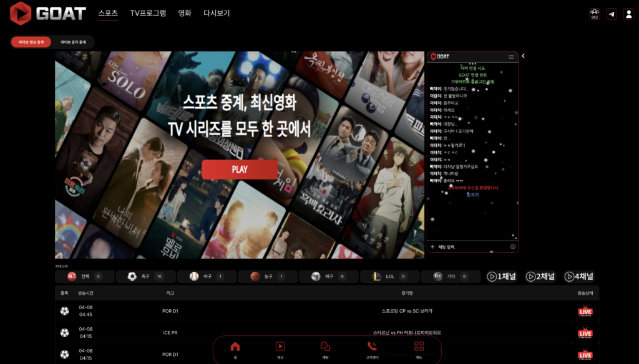This screenshot has width=639, height=364.
Task: Switch to 라이브 문자 중계 mode
Action: coord(73,42)
